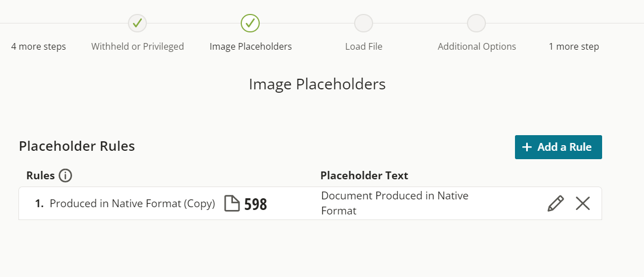Viewport: 644px width, 277px height.
Task: Click the Placeholder Rules section heading
Action: click(x=77, y=146)
